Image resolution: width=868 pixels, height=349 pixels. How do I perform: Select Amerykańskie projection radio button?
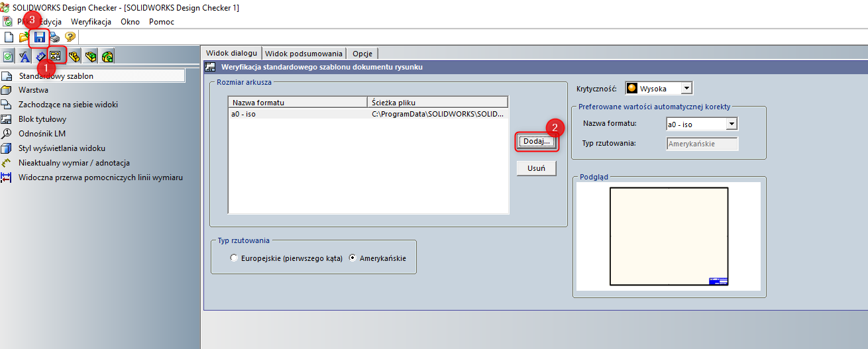(x=353, y=258)
